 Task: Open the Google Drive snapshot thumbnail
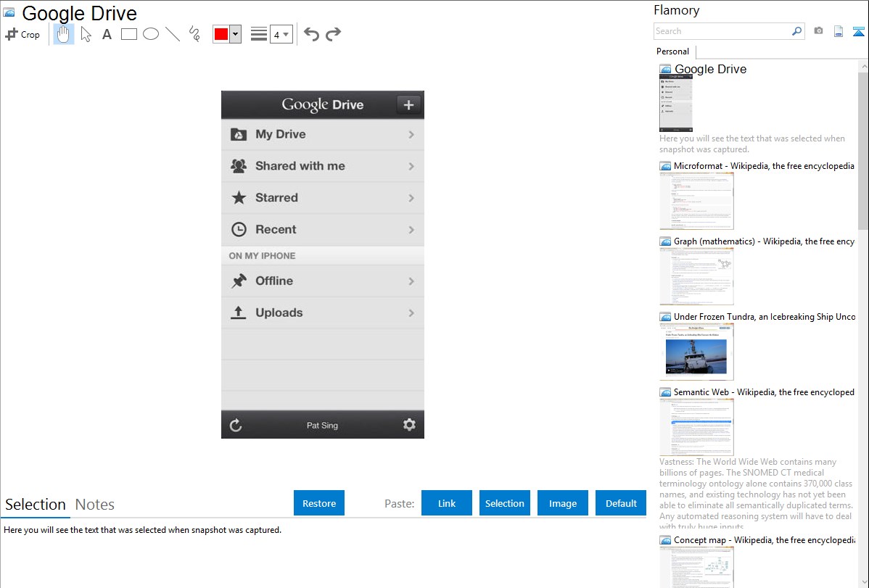pyautogui.click(x=675, y=103)
